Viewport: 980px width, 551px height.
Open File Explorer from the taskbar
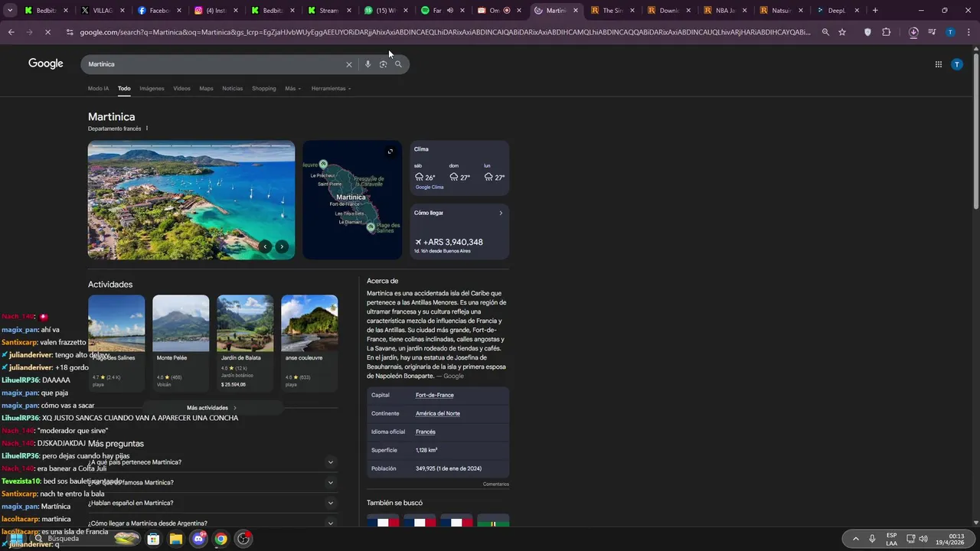[175, 539]
